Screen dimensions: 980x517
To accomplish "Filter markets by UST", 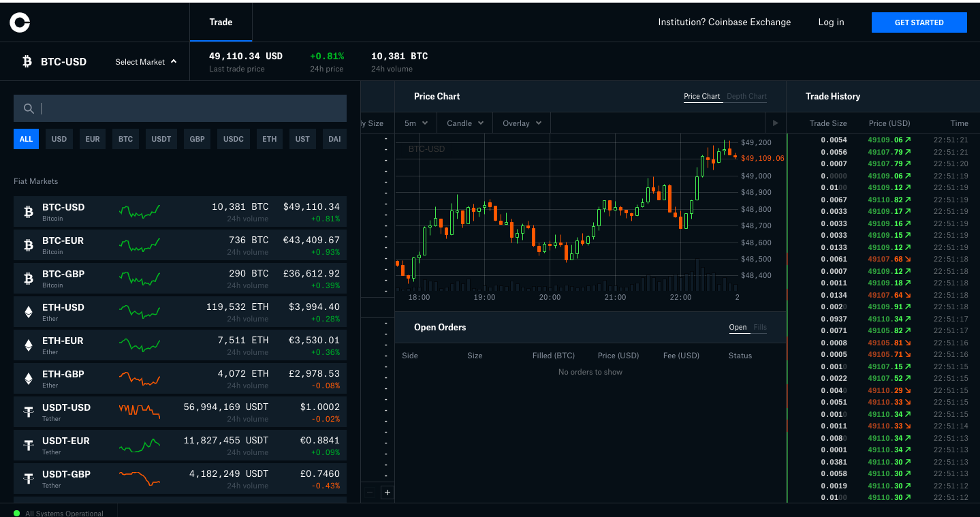I will coord(302,139).
